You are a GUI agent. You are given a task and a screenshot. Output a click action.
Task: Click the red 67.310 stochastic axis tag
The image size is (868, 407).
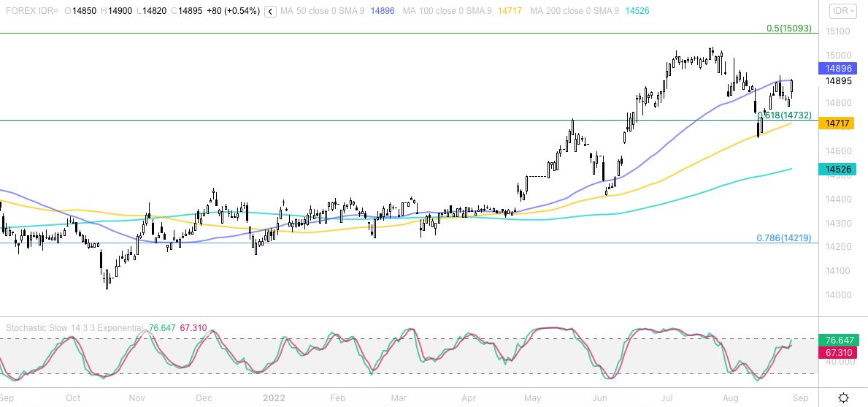(x=837, y=352)
